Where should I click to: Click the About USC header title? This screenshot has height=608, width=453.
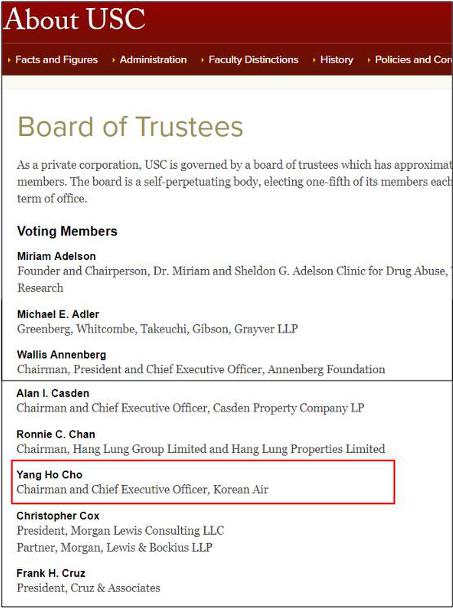coord(75,19)
